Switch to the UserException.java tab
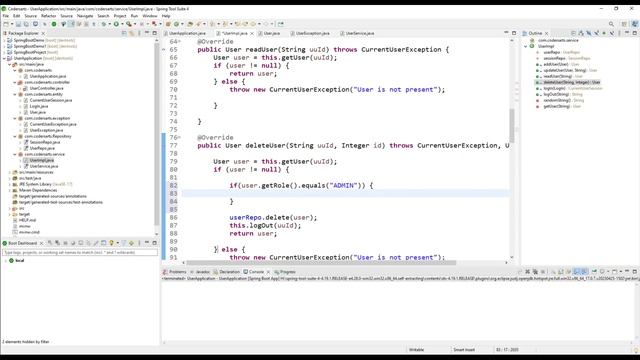This screenshot has height=360, width=640. 312,33
